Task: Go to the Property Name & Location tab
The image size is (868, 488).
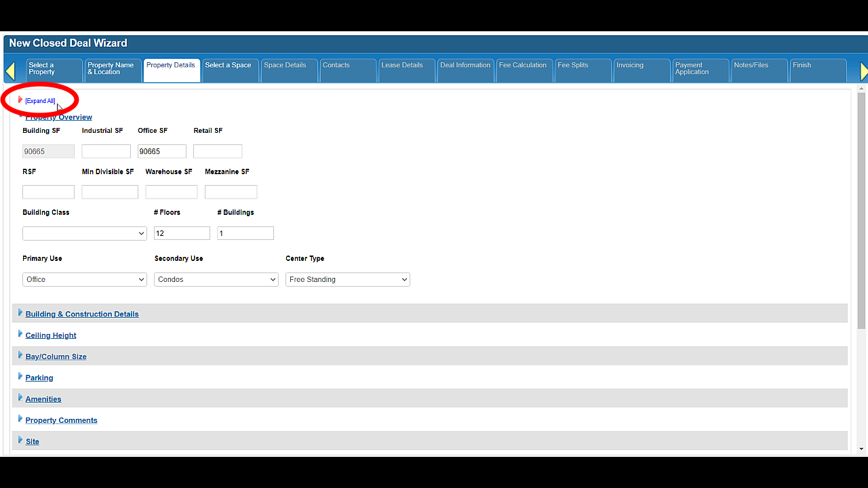Action: coord(112,70)
